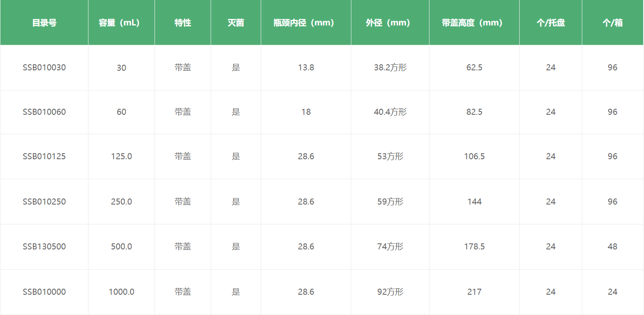The height and width of the screenshot is (315, 644).
Task: Select the 瓶颈内径（mm） header cell
Action: [306, 23]
